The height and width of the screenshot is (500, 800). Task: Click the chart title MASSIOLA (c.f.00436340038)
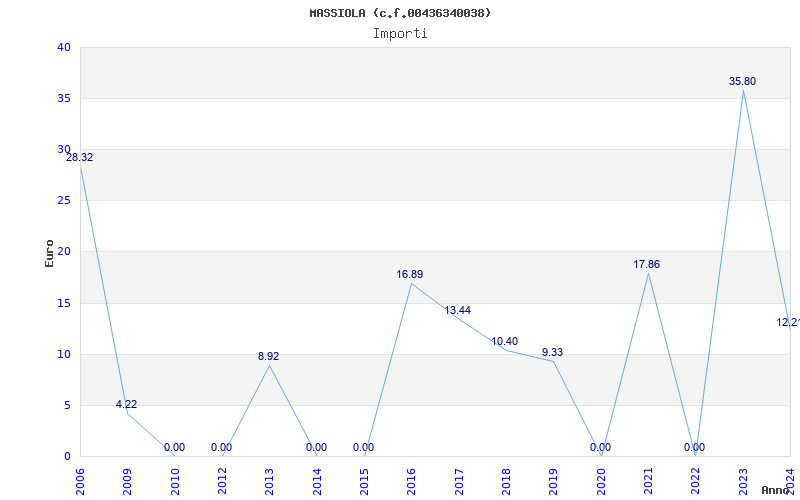point(400,13)
